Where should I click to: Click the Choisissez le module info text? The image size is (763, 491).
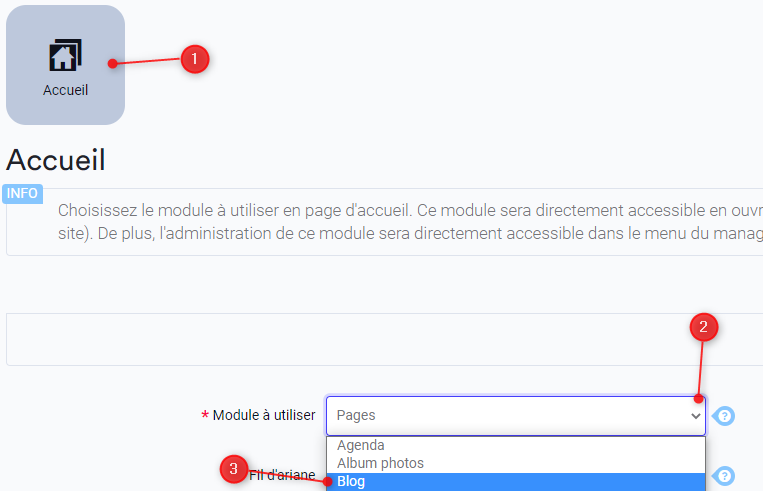pos(410,222)
